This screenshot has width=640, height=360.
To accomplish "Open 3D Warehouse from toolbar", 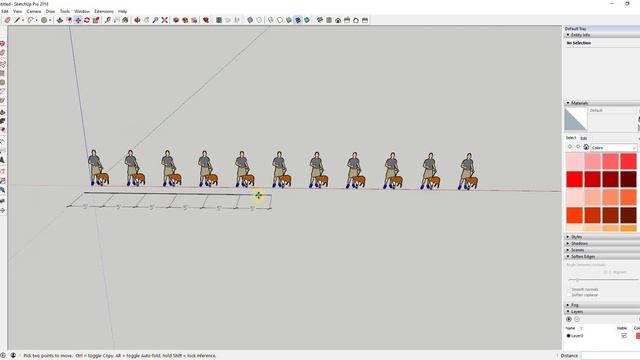I will point(176,20).
